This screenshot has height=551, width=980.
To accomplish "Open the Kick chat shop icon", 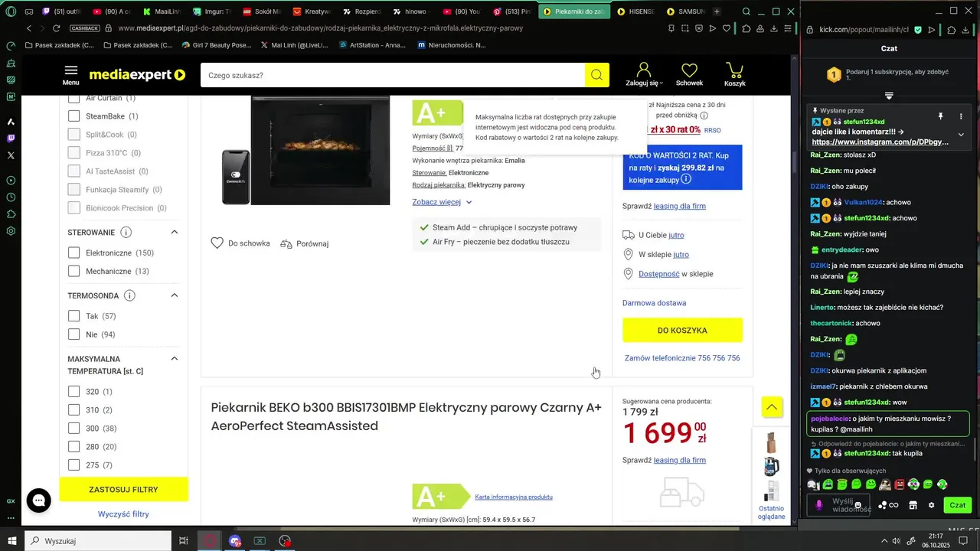I will (x=913, y=505).
